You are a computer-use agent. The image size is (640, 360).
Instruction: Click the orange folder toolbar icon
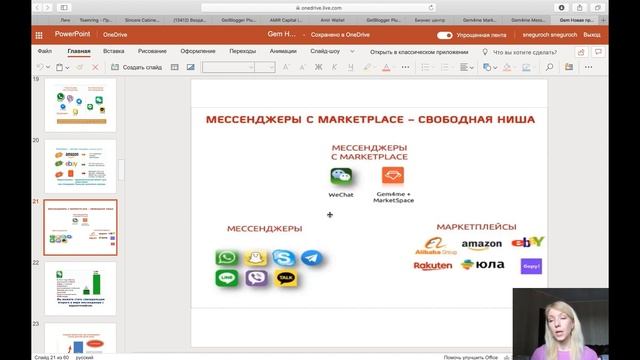(x=569, y=67)
